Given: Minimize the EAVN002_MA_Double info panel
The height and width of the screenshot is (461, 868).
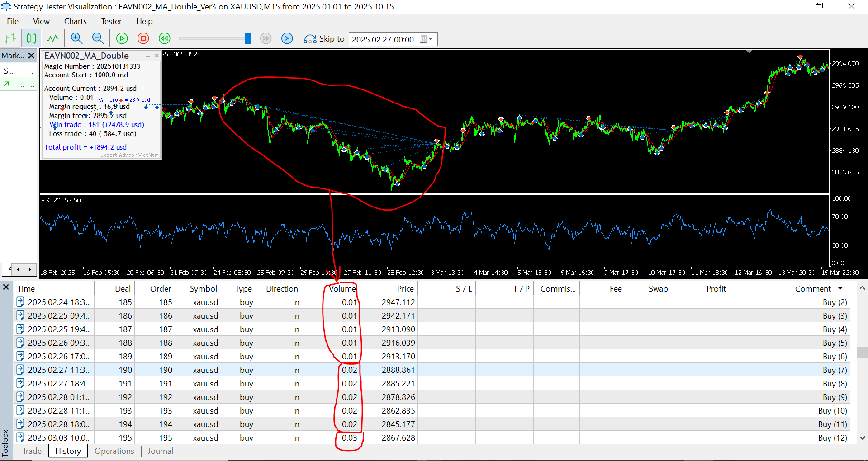Looking at the screenshot, I should tap(148, 56).
